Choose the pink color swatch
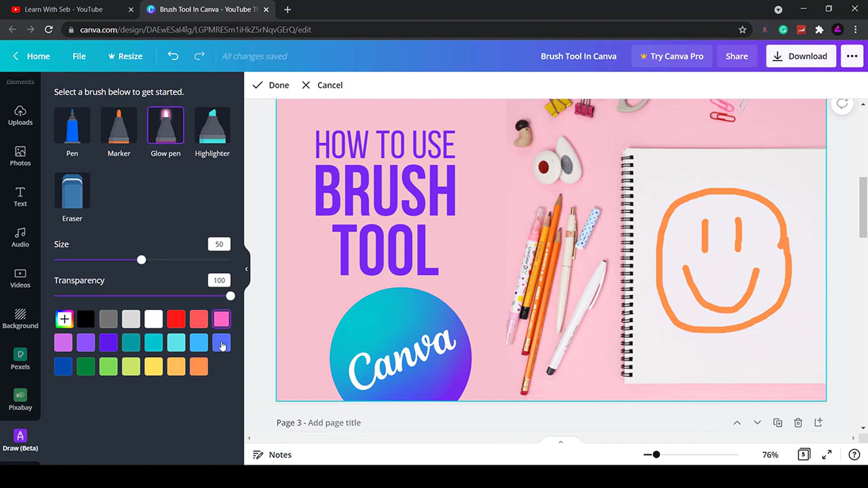 (222, 319)
